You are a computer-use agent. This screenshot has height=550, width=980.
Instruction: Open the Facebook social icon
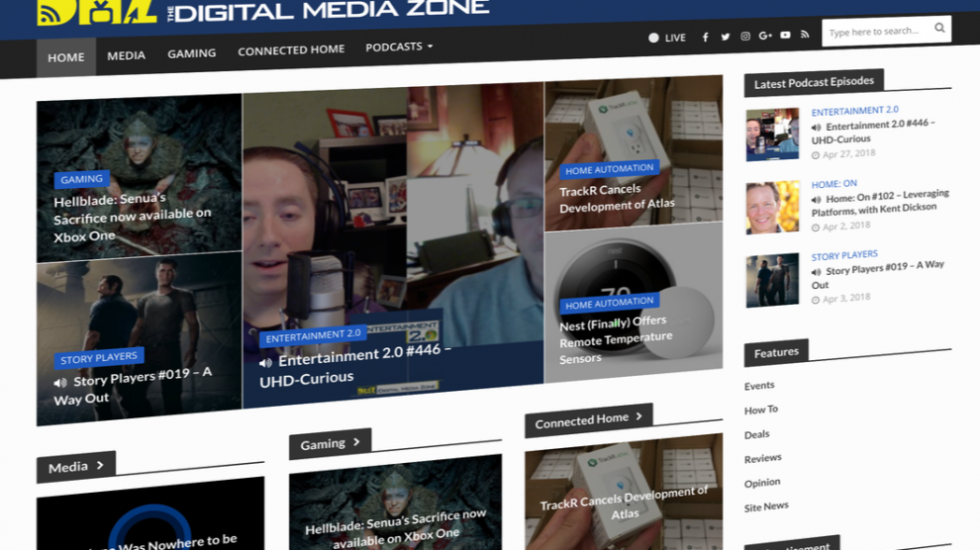click(x=705, y=37)
